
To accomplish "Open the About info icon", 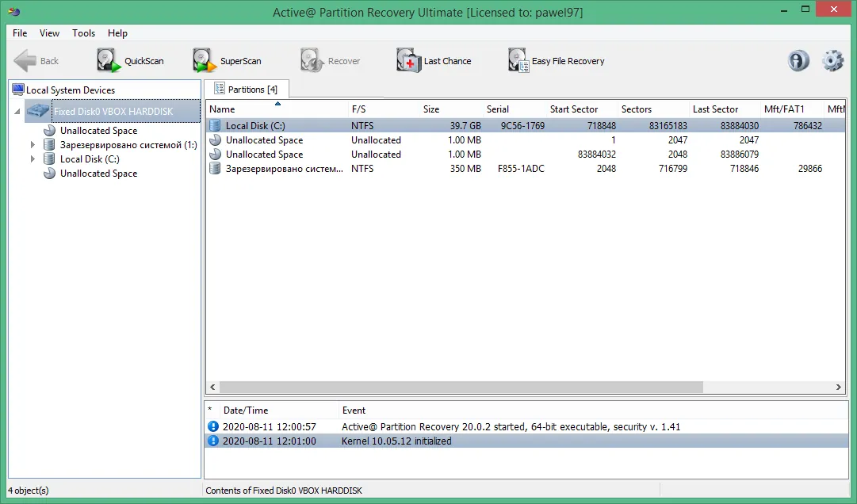I will pos(798,60).
